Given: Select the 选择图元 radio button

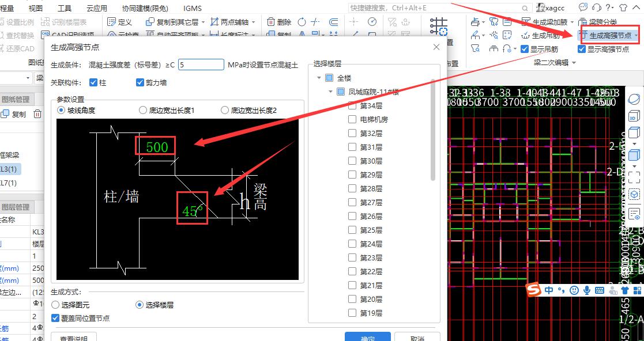Looking at the screenshot, I should [55, 305].
